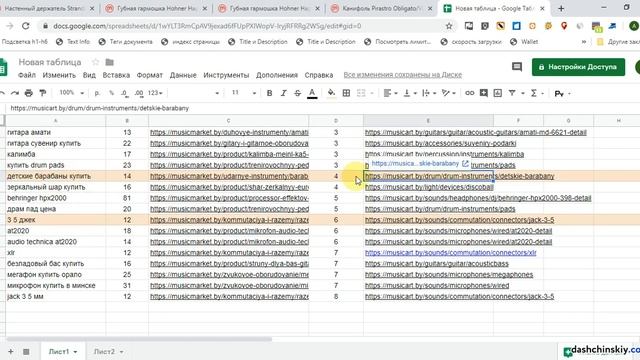Select the paint format tool
Viewport: 640px width, 360px height.
42,93
